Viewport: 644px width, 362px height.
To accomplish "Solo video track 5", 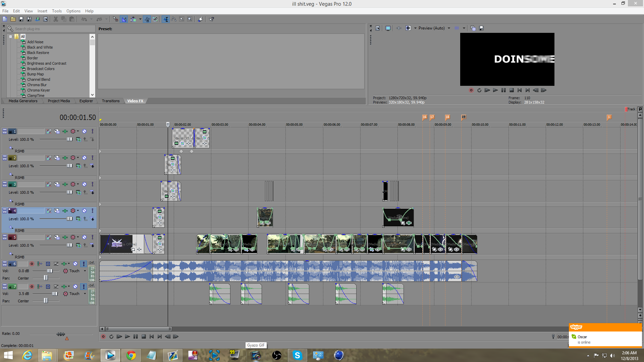I will click(x=92, y=237).
